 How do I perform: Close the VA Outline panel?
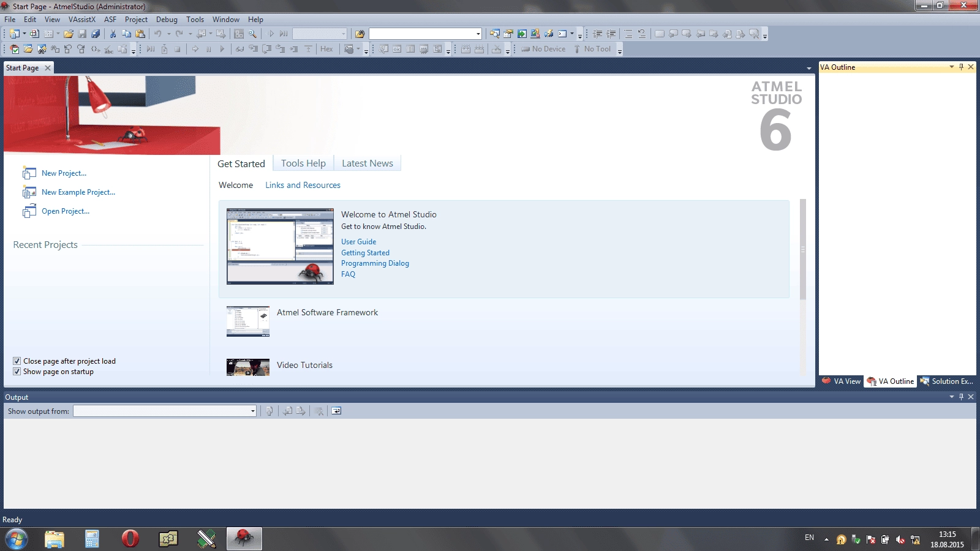971,67
